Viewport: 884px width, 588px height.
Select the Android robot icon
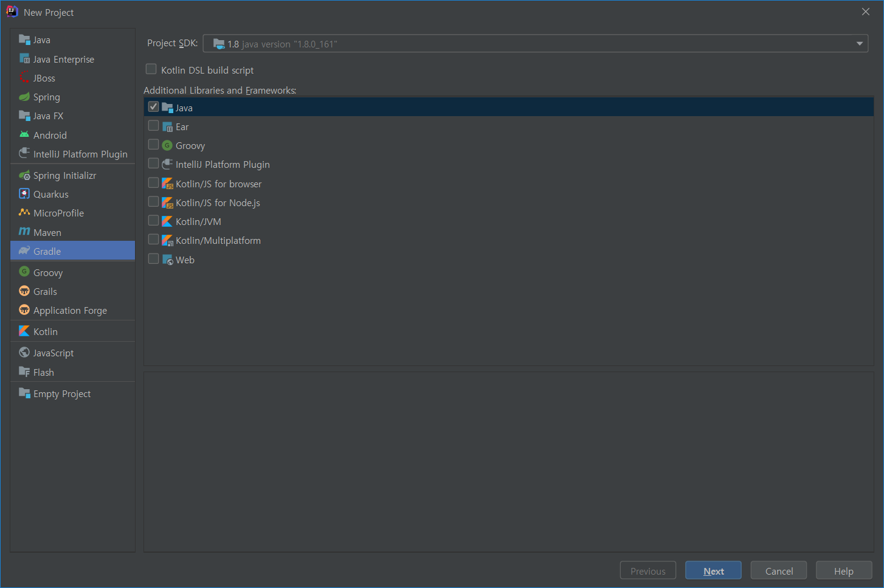pos(24,135)
